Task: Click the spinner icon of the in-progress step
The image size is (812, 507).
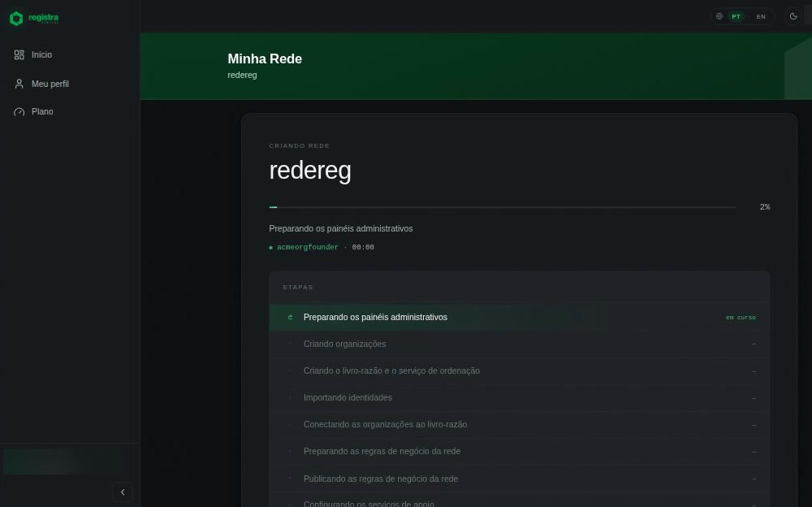Action: click(290, 317)
